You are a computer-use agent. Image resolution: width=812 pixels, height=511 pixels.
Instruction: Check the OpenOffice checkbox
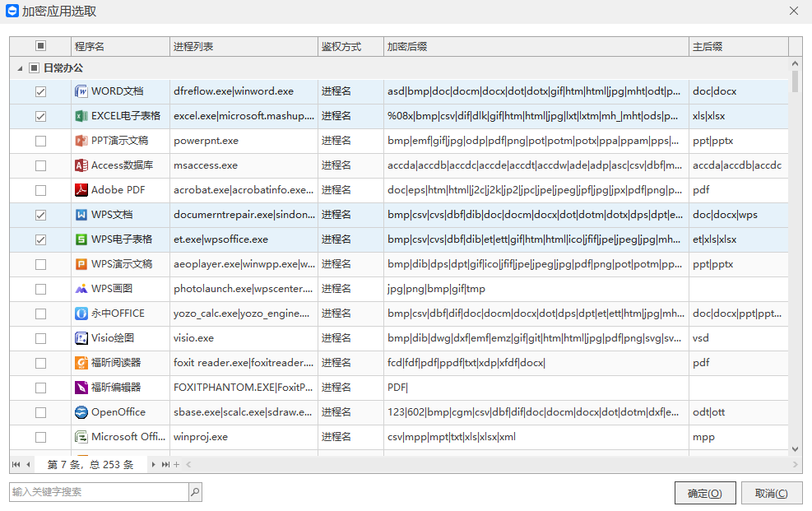(x=40, y=412)
